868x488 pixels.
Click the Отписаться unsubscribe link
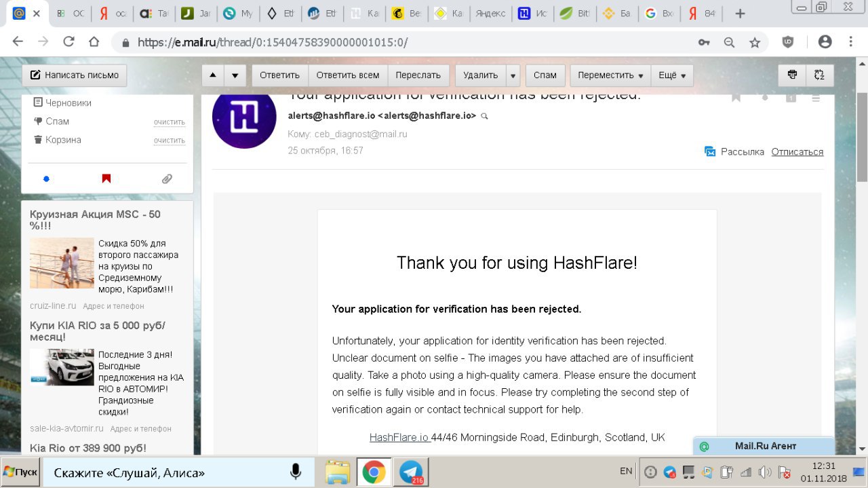[797, 151]
